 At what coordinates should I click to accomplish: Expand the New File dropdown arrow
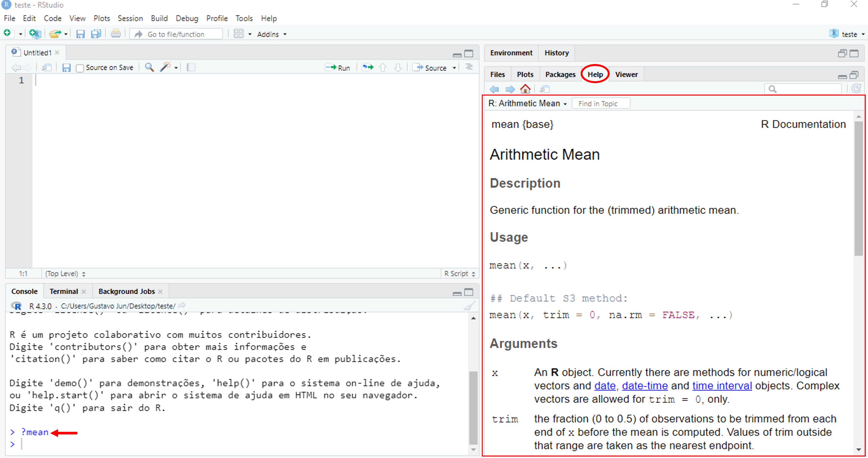coord(21,34)
